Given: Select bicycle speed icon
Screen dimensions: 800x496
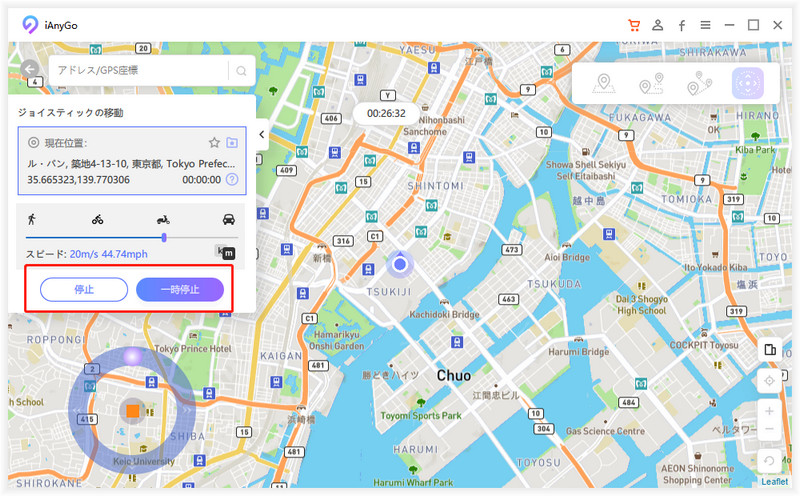Looking at the screenshot, I should point(97,219).
